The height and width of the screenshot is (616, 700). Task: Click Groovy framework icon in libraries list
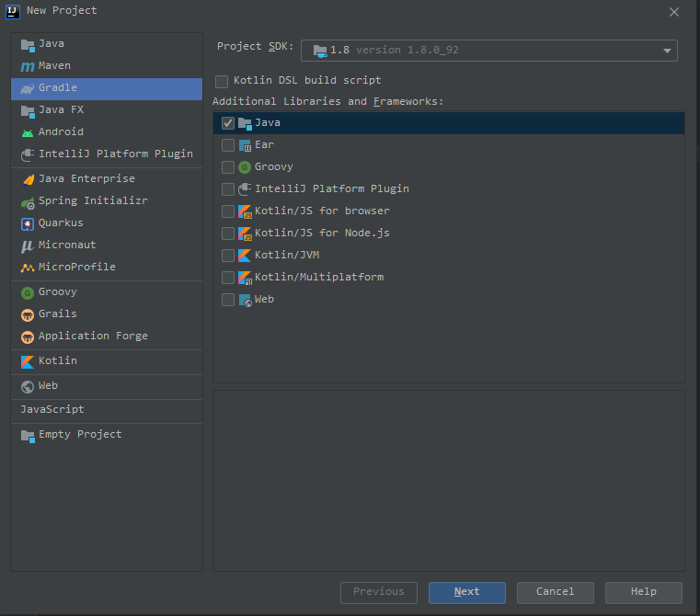pyautogui.click(x=245, y=167)
